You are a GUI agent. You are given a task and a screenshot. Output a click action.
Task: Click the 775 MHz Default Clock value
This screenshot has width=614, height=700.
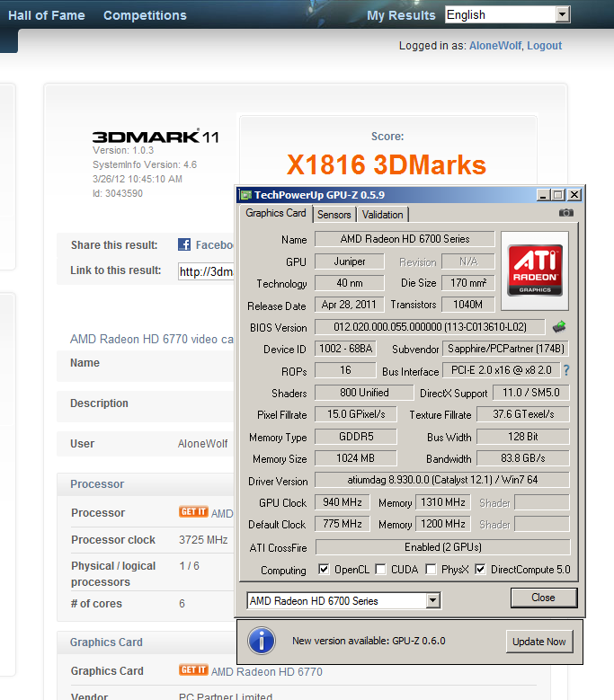coord(342,524)
